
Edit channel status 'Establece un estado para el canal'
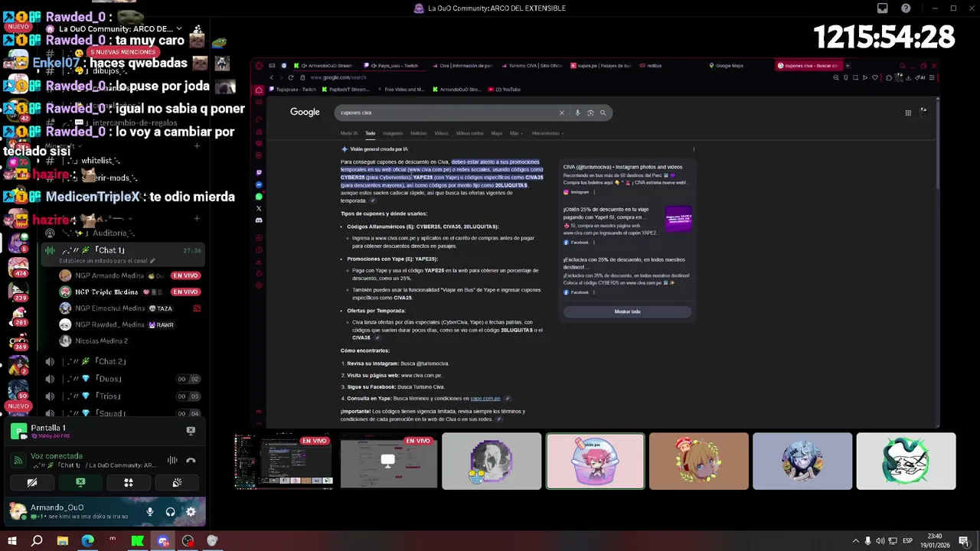click(x=106, y=261)
